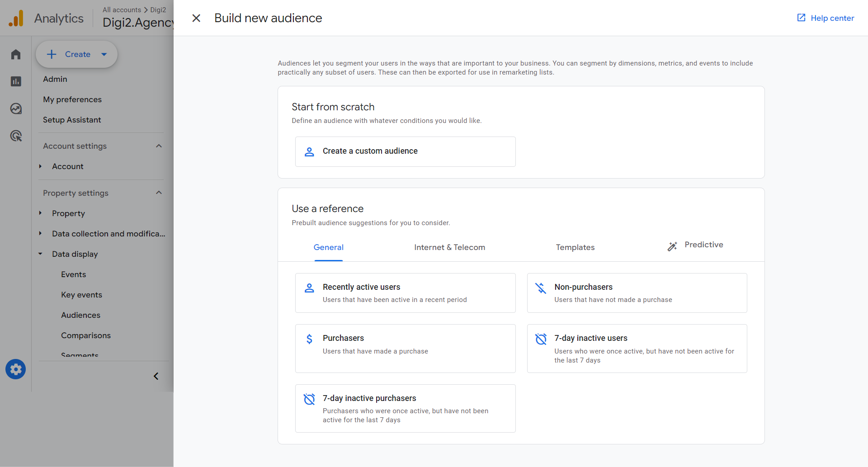Open My preferences
The image size is (868, 467).
coord(72,99)
